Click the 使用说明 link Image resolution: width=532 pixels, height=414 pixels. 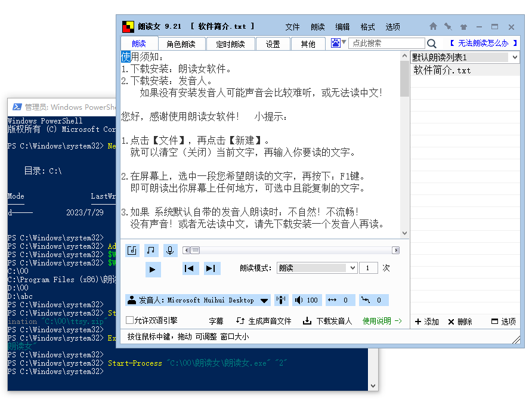382,321
